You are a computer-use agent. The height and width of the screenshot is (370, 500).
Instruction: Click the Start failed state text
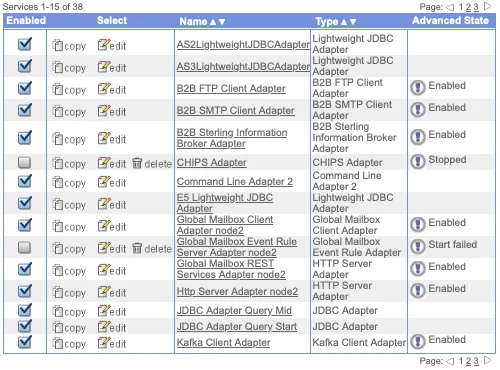[x=453, y=245]
